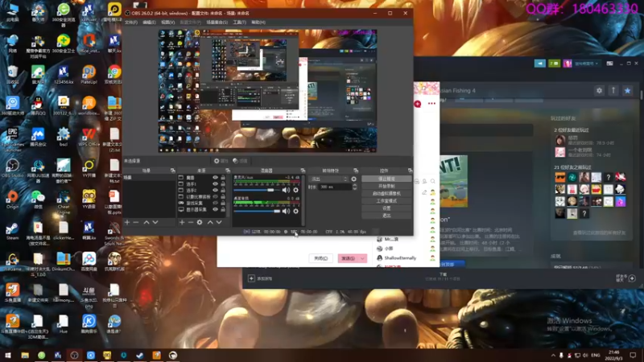Screen dimensions: 644x362
Task: Open Epic Games Launcher desktop icon
Action: click(x=12, y=138)
